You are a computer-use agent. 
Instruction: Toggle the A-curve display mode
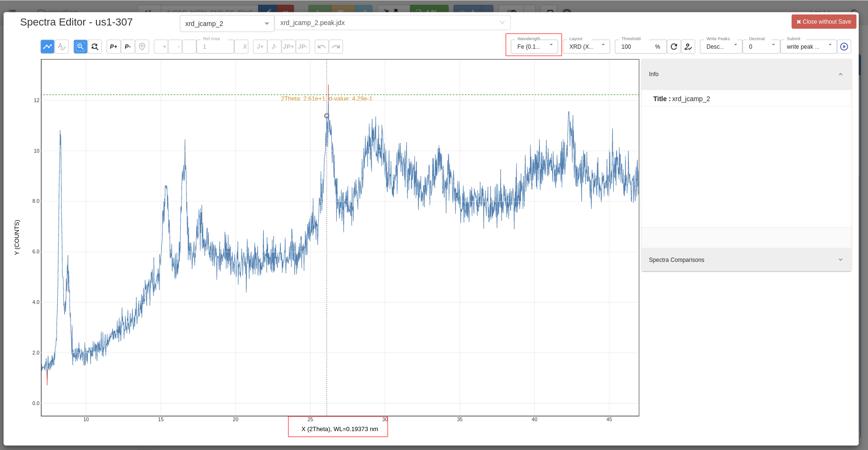(62, 46)
